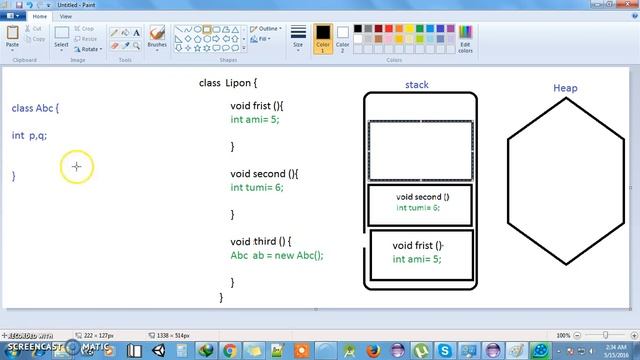Click the 'Abc ab = new Abc();' code line
640x360 pixels.
(277, 256)
